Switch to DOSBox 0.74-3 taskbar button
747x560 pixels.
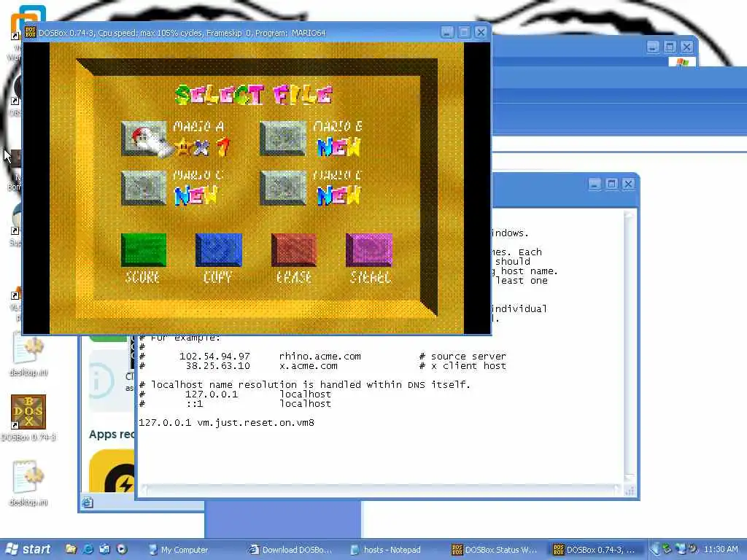(595, 550)
